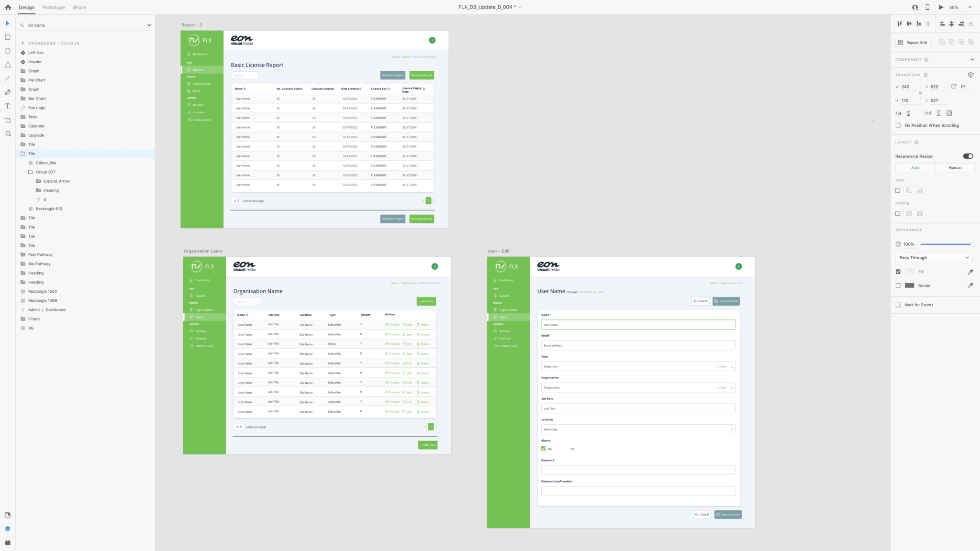Select the Ellipse tool

[x=8, y=51]
